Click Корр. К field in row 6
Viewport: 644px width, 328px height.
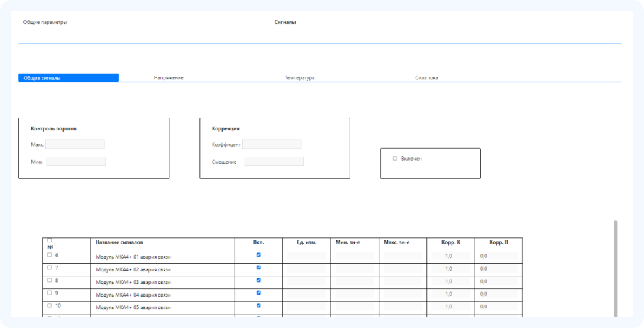click(x=450, y=256)
